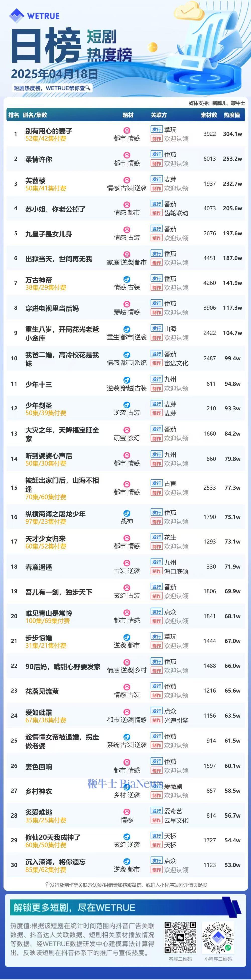Click the female gender icon for 春意遥遥
The height and width of the screenshot is (980, 251).
[127, 563]
